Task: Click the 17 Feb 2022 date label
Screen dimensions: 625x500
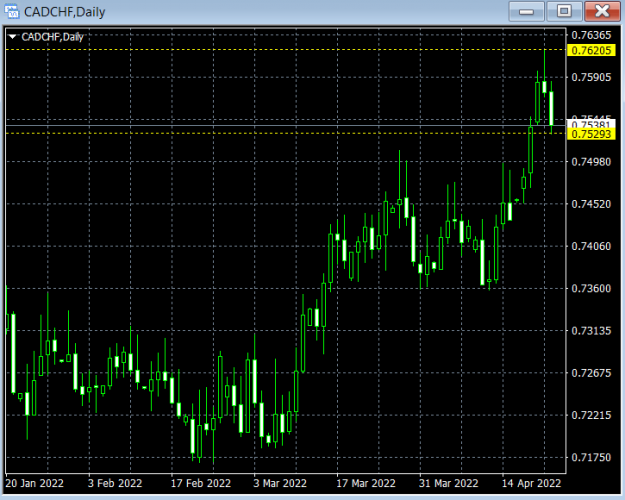Action: pos(201,483)
